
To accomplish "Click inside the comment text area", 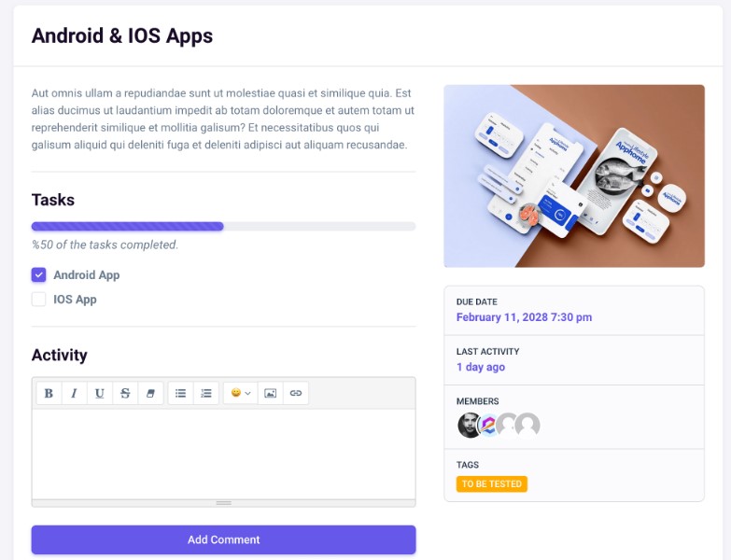I will point(223,453).
